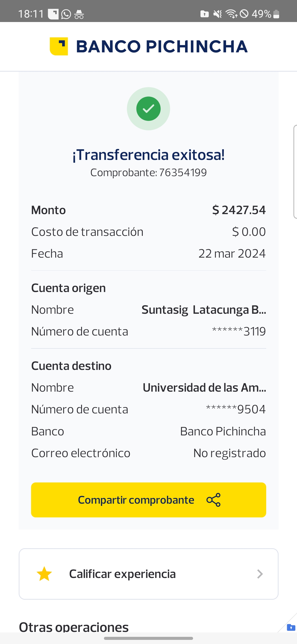This screenshot has height=644, width=297.
Task: Tap the blue floating icon at the bottom corner
Action: point(291,627)
